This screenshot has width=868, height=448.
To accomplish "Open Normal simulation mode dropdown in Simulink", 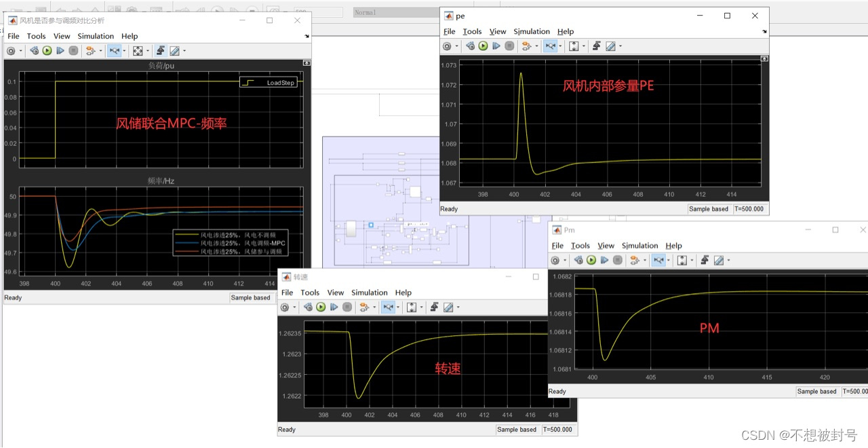I will (397, 12).
